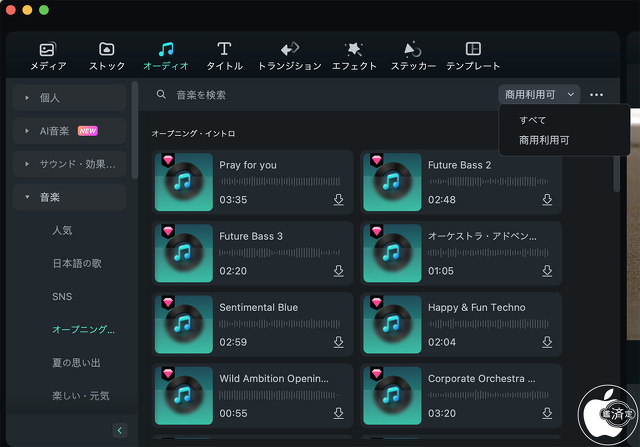This screenshot has height=447, width=640.
Task: Select the SNS music category
Action: click(62, 296)
